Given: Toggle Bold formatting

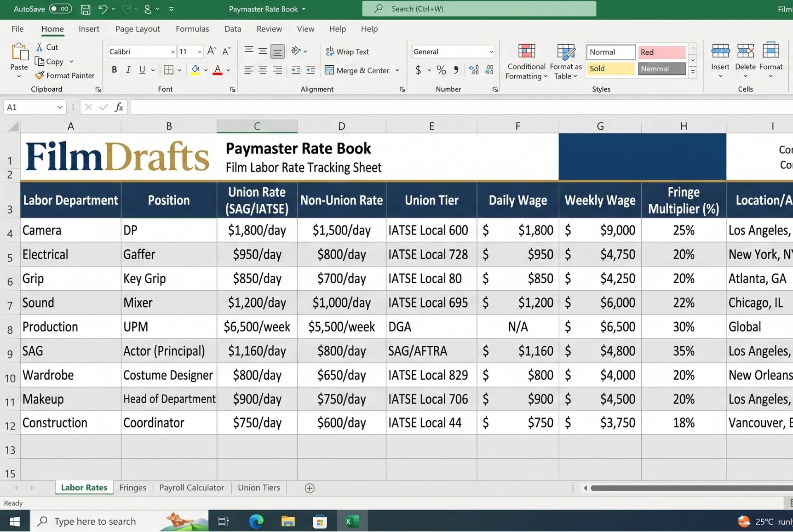Looking at the screenshot, I should coord(114,70).
